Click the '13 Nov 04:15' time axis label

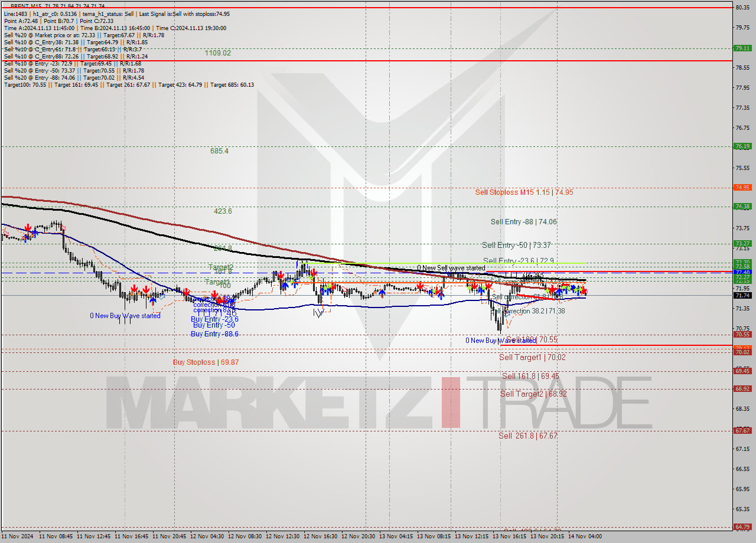[x=396, y=537]
